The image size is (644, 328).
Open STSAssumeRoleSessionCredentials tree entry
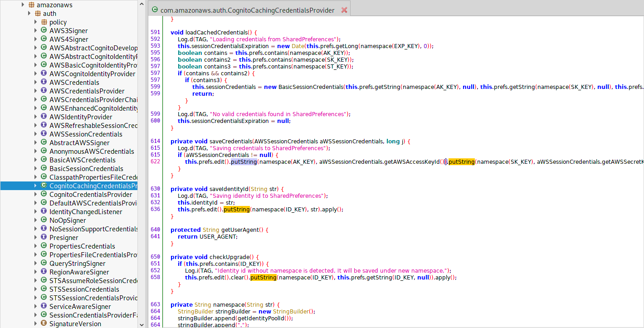tap(93, 281)
